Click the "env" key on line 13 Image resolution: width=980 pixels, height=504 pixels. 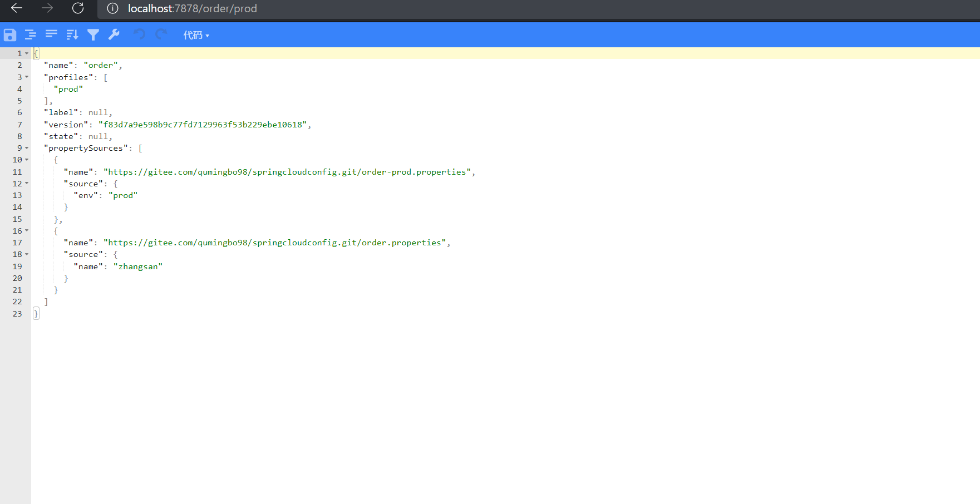click(x=86, y=195)
